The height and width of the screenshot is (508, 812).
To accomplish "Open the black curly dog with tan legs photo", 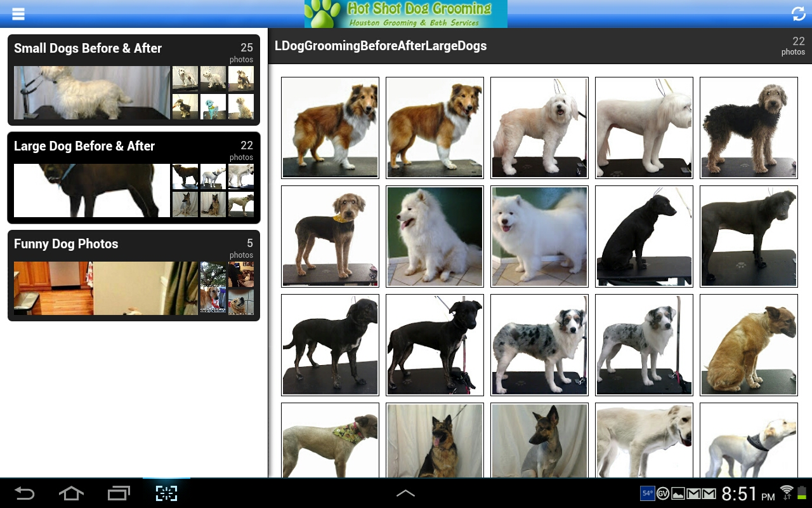I will [749, 128].
